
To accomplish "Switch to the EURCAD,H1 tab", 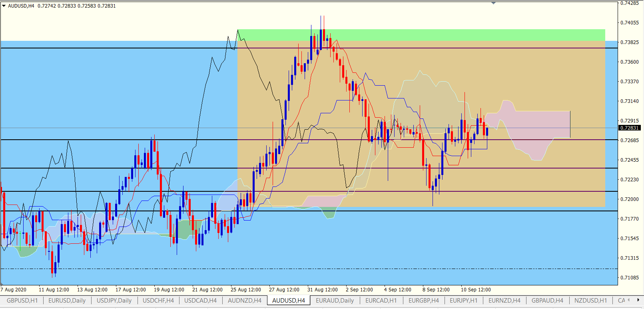I will pos(381,301).
